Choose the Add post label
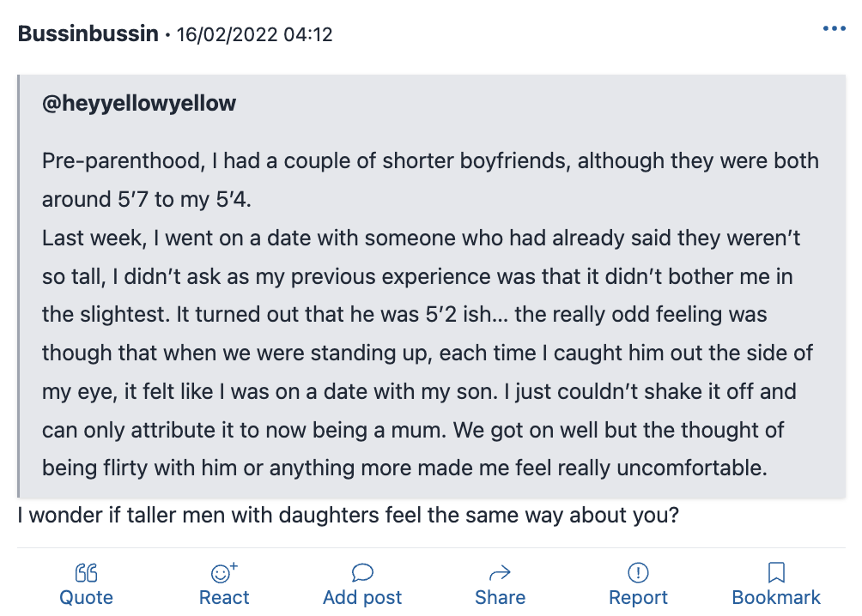 click(362, 597)
